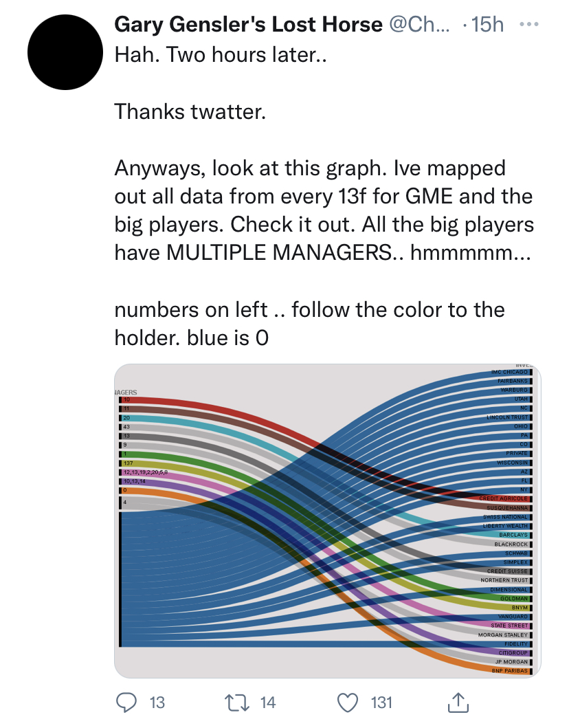Click the red node labeled 10
The height and width of the screenshot is (728, 569).
click(x=126, y=399)
